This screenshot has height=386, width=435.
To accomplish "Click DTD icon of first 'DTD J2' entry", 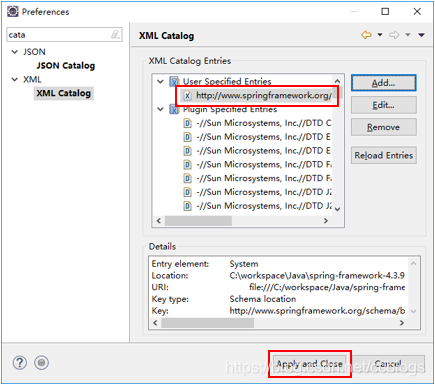I will tap(188, 192).
